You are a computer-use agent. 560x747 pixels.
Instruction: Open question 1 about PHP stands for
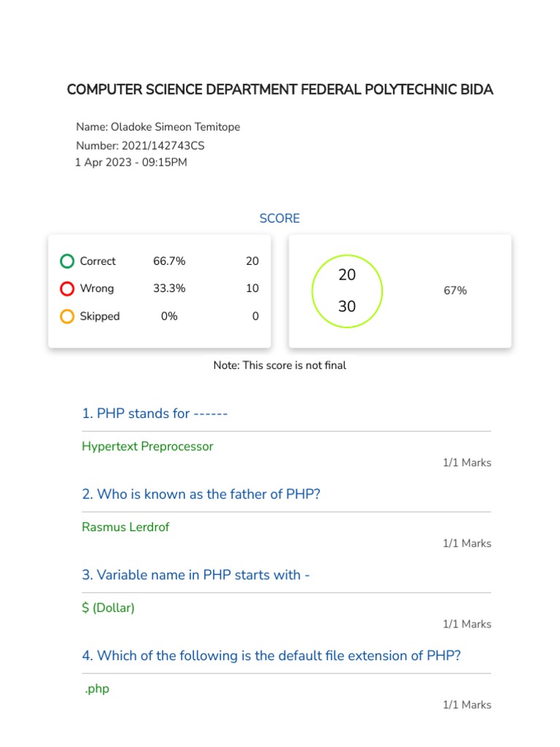[155, 414]
